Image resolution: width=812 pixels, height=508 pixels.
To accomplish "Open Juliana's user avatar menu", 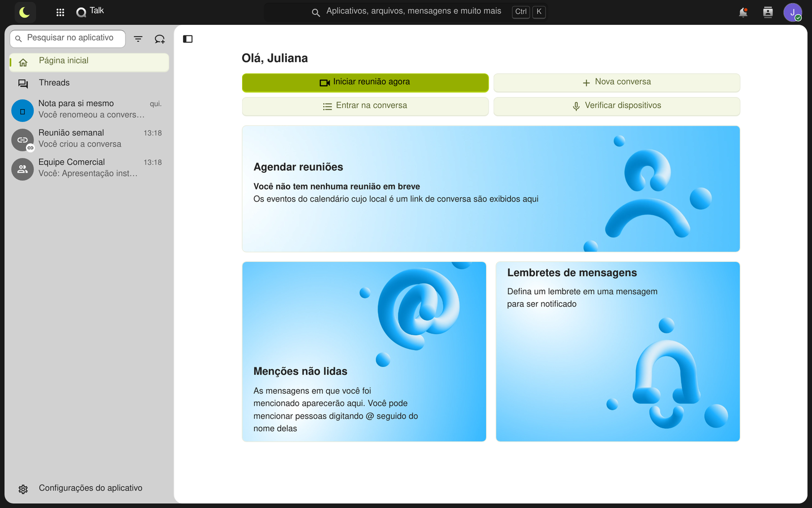I will pyautogui.click(x=793, y=12).
